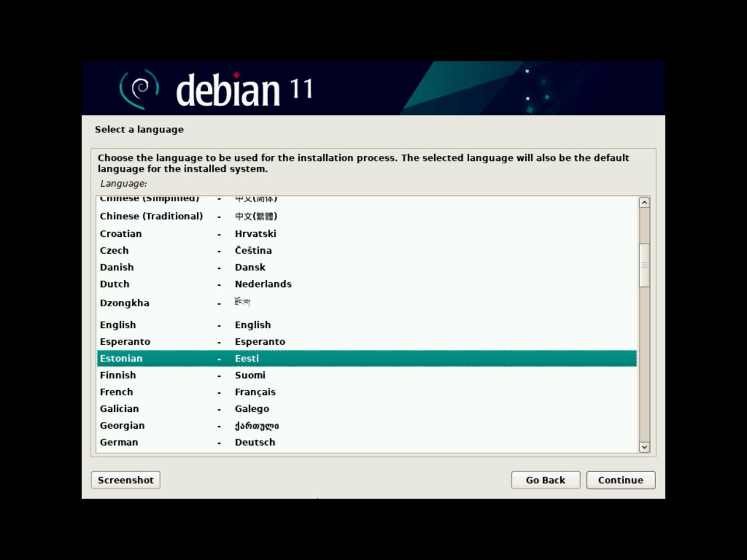
Task: Choose Finnish from the language list
Action: (x=366, y=375)
